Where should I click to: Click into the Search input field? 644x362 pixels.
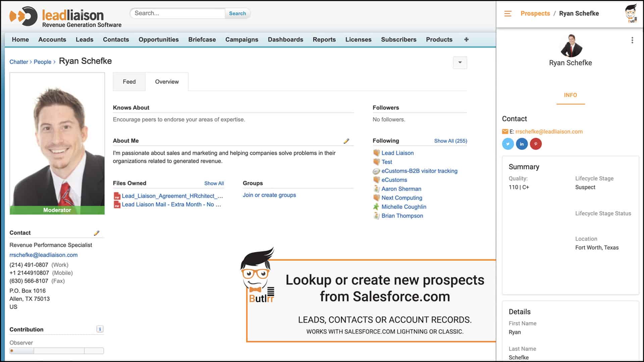[x=178, y=13]
